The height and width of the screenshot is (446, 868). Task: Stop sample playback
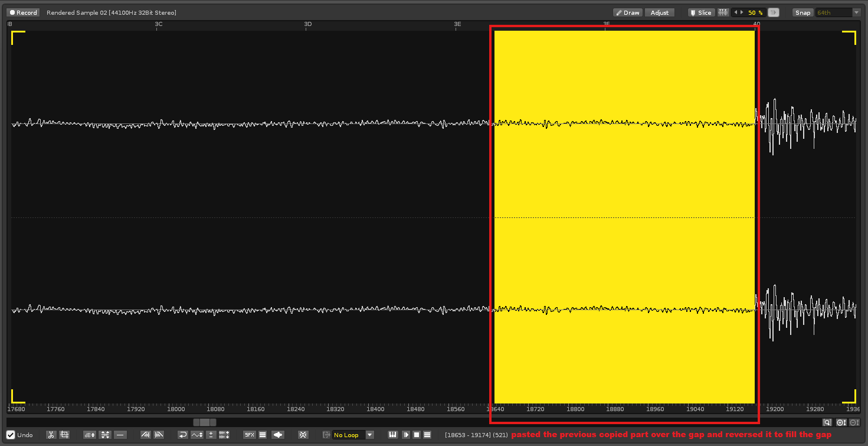click(417, 435)
